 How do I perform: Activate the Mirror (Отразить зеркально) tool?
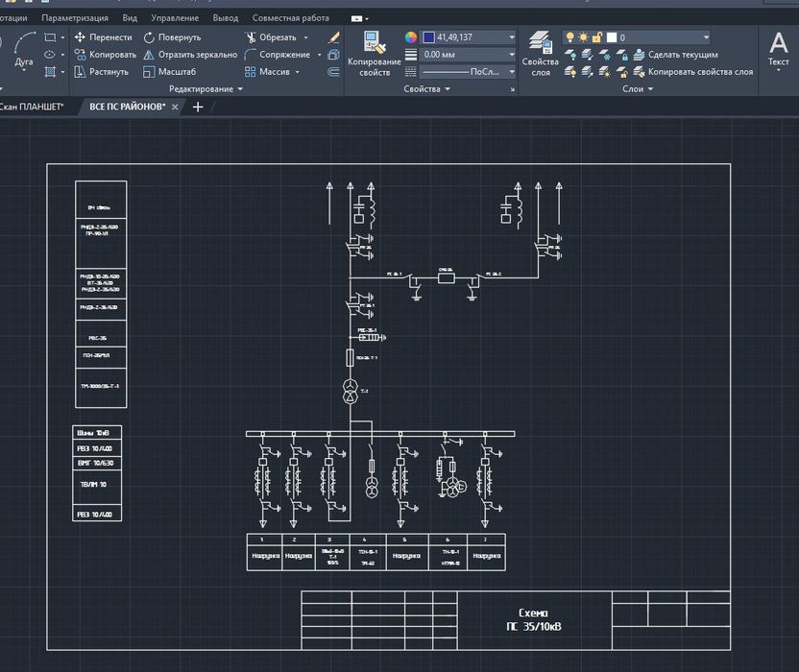190,55
